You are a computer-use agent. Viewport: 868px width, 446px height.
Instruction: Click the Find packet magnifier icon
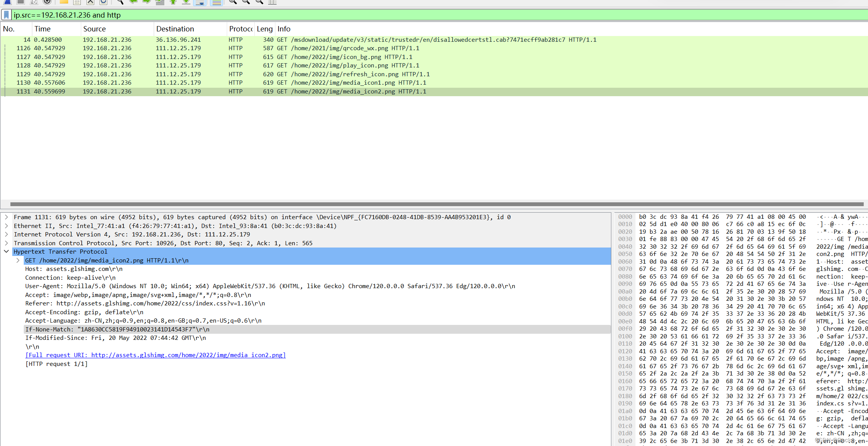(x=120, y=2)
